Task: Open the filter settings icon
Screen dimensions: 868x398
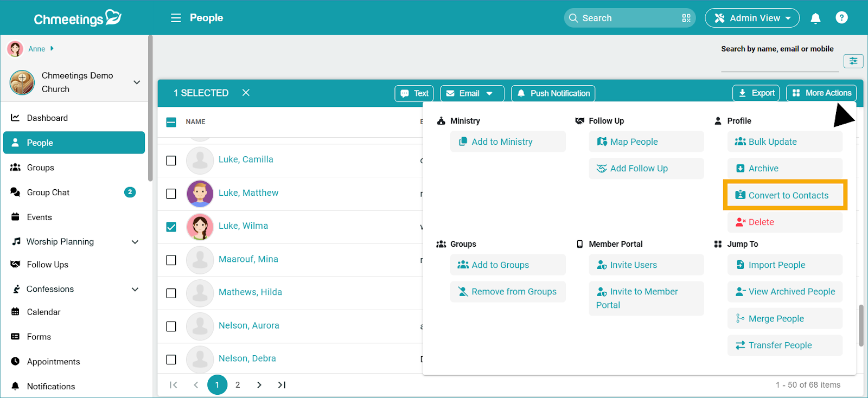Action: pos(853,61)
